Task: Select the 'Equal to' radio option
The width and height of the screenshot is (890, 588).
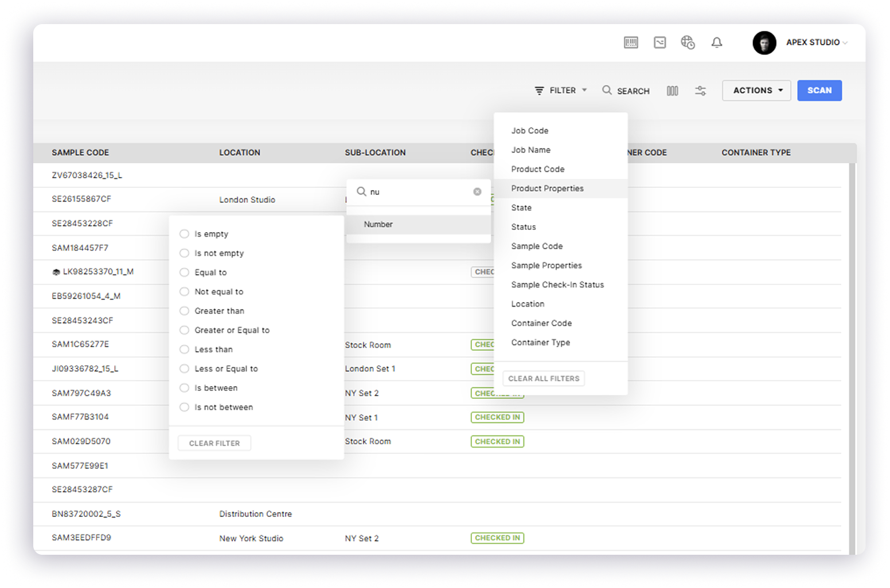Action: 184,272
